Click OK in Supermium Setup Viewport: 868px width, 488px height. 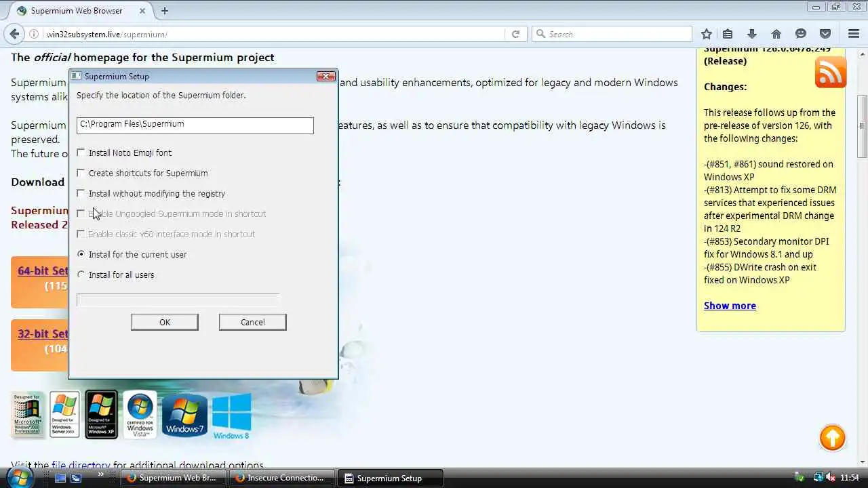(165, 322)
